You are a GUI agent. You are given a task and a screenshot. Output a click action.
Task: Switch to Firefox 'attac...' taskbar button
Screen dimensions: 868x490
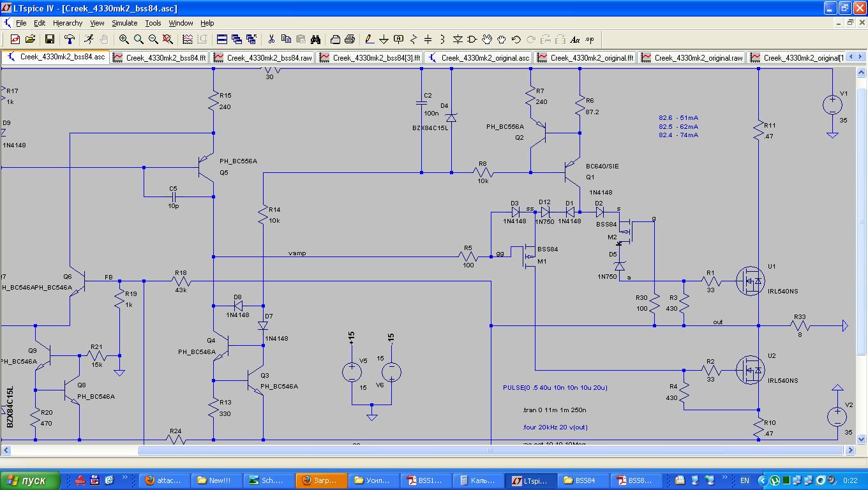(164, 480)
